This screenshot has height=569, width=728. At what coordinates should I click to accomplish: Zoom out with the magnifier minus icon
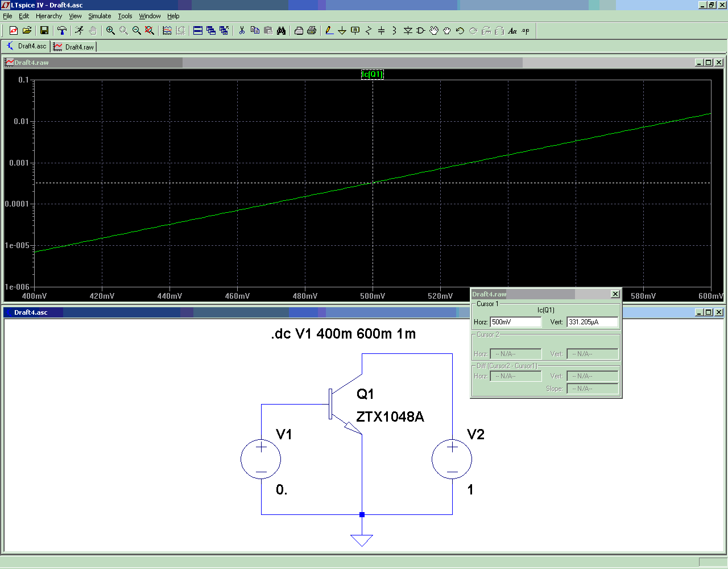pos(136,31)
